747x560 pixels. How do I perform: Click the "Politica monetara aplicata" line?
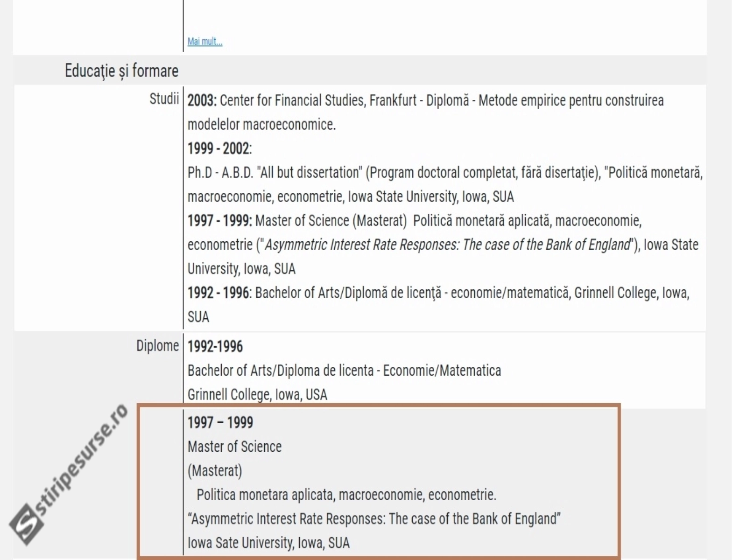click(x=346, y=495)
